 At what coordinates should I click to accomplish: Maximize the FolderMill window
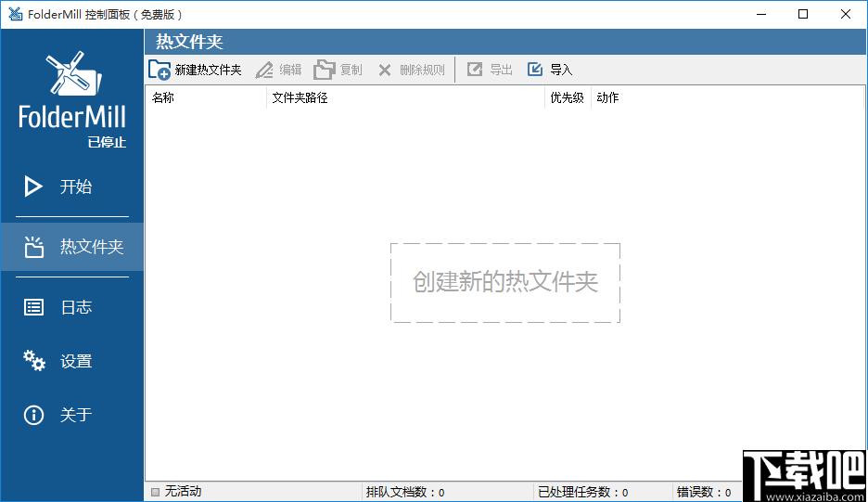tap(803, 15)
